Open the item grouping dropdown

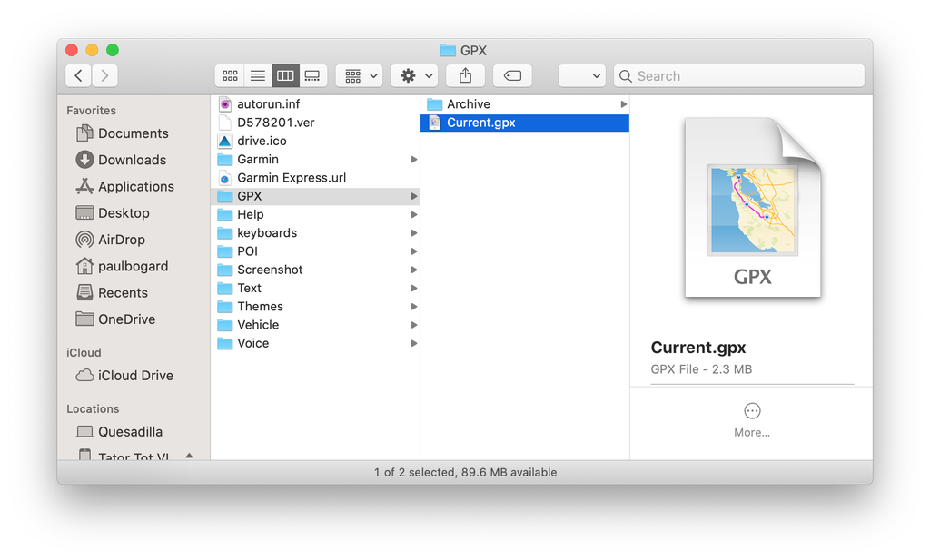tap(359, 75)
